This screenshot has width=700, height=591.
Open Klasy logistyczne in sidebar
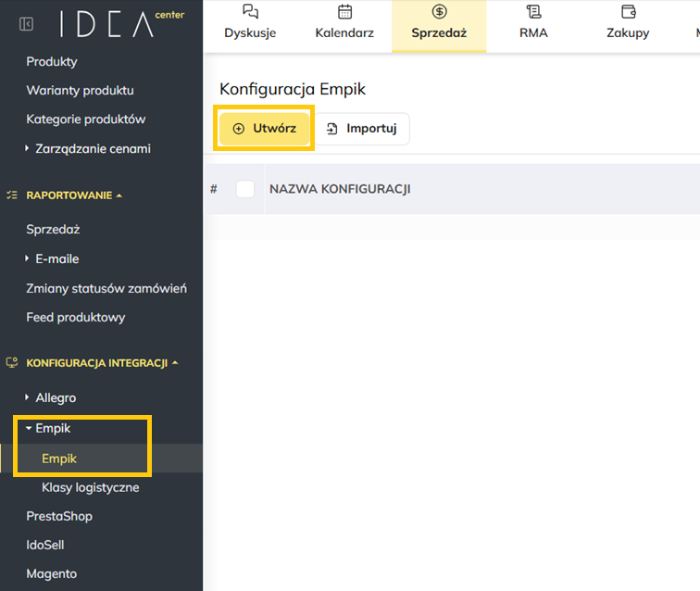point(90,487)
